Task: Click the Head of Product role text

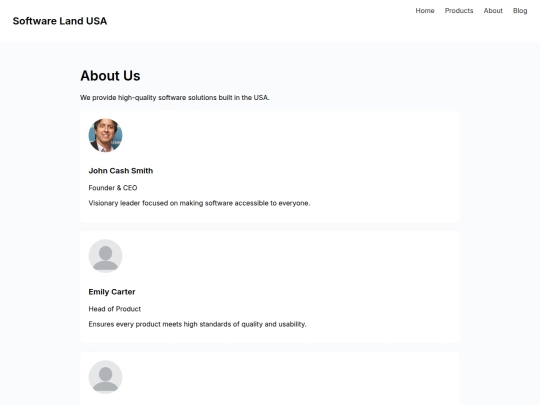Action: (114, 309)
